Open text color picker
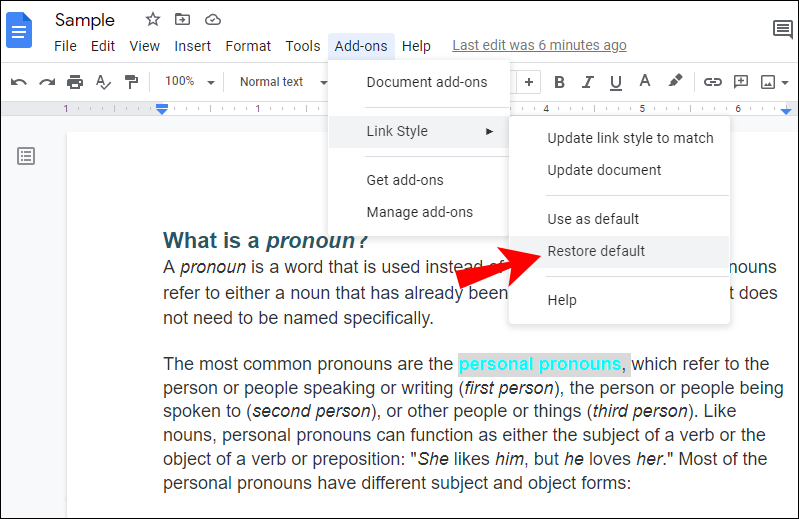 (645, 81)
